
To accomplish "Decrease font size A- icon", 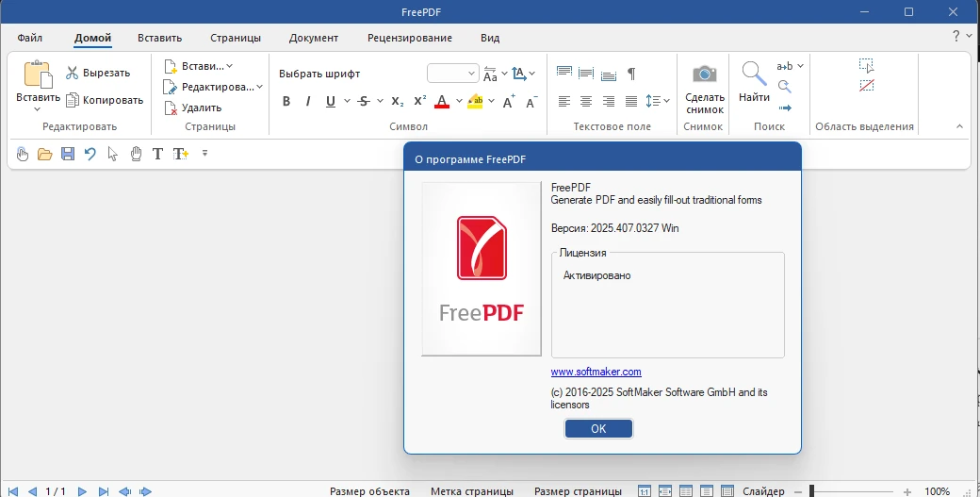I will (x=531, y=101).
